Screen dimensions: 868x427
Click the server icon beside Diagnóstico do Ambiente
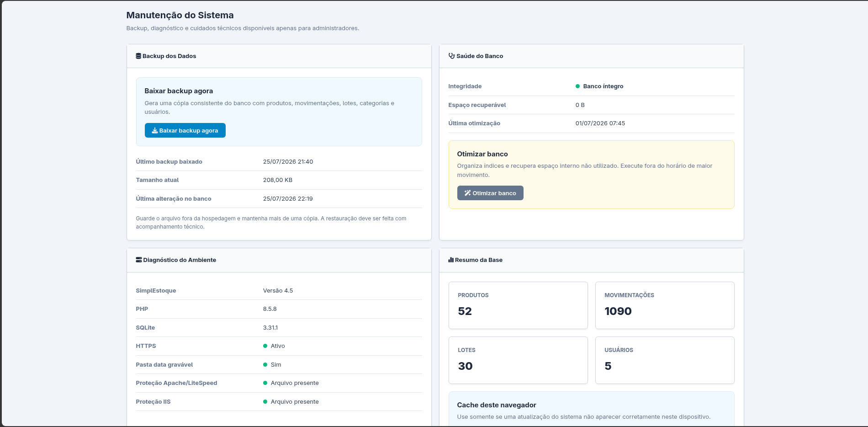(139, 260)
